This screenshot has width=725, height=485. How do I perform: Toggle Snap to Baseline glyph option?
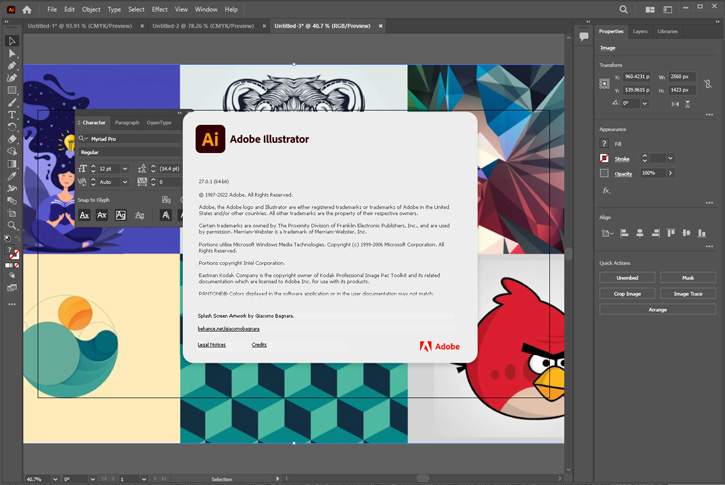[x=84, y=215]
